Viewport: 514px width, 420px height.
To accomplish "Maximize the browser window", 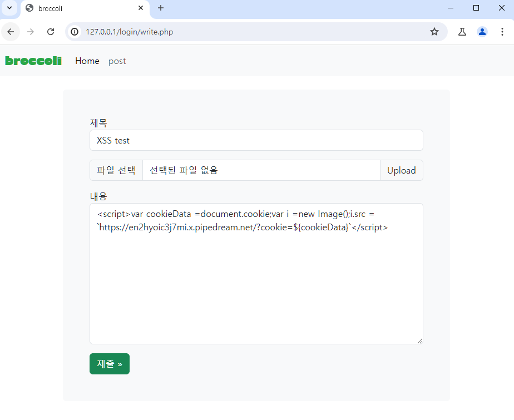I will 476,8.
